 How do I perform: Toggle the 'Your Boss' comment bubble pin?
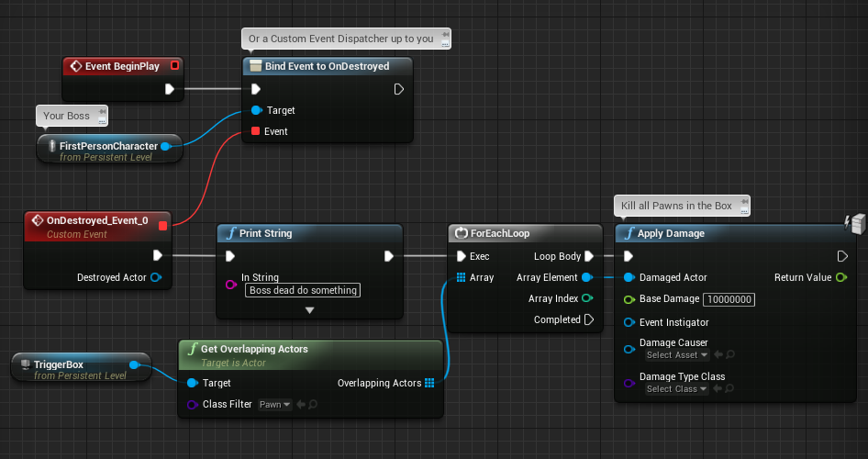click(102, 112)
